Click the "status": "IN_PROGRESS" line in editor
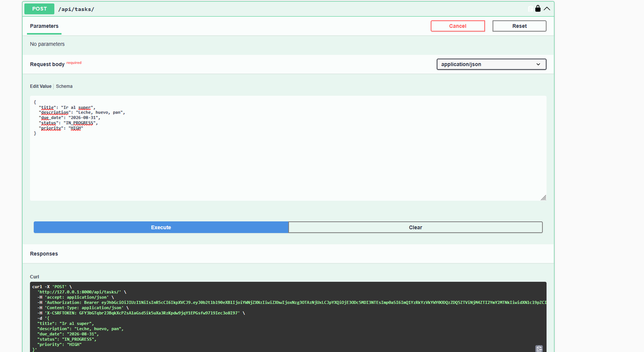The image size is (644, 352). (x=68, y=123)
